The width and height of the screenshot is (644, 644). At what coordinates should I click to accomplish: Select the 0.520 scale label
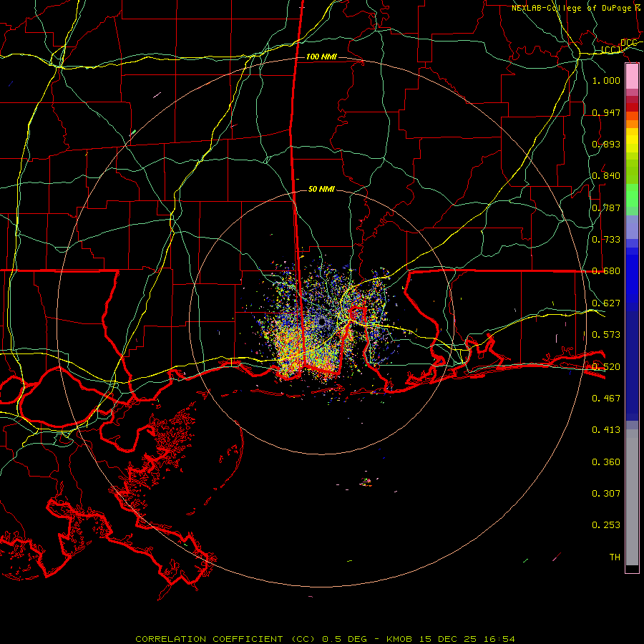click(606, 367)
